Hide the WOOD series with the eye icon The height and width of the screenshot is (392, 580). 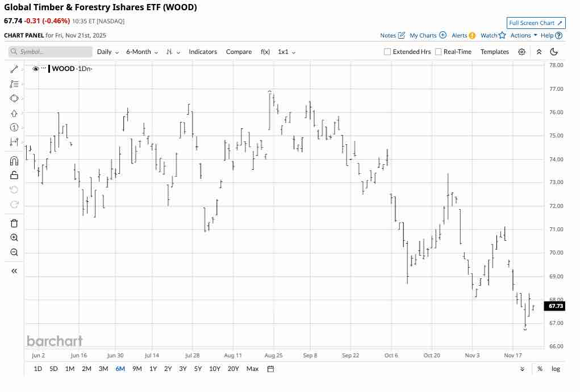tap(36, 69)
